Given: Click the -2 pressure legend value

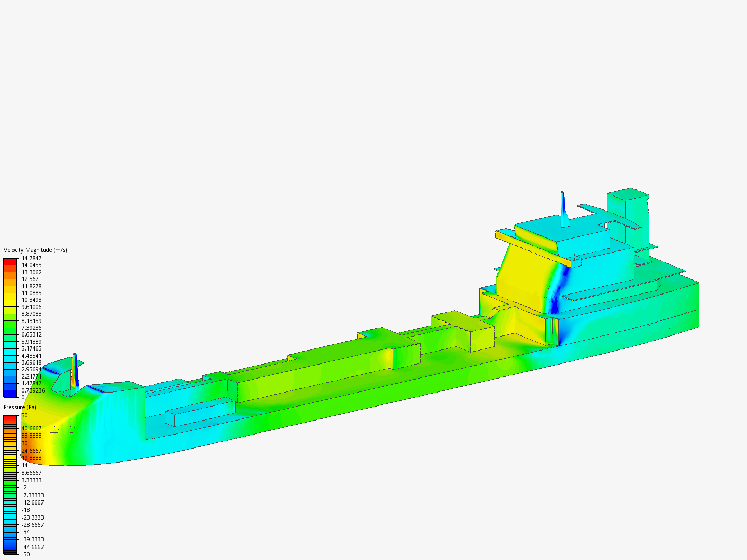Looking at the screenshot, I should tap(24, 487).
